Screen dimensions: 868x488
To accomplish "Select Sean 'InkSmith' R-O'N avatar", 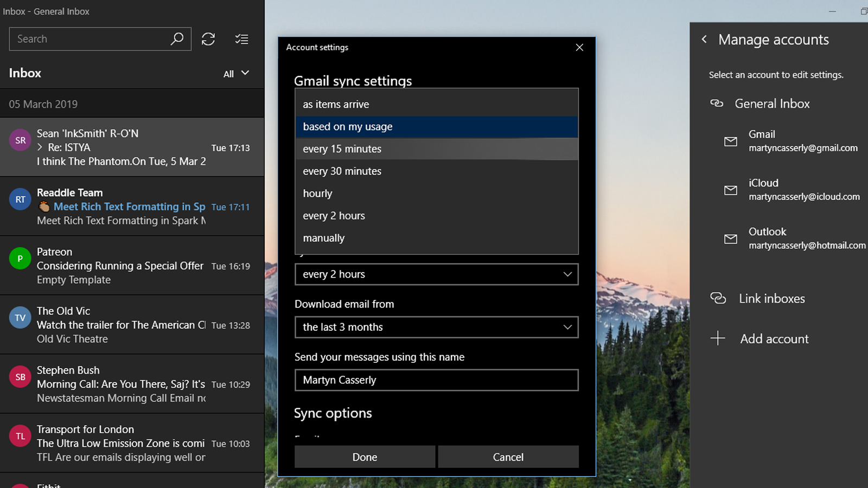I will [x=20, y=140].
